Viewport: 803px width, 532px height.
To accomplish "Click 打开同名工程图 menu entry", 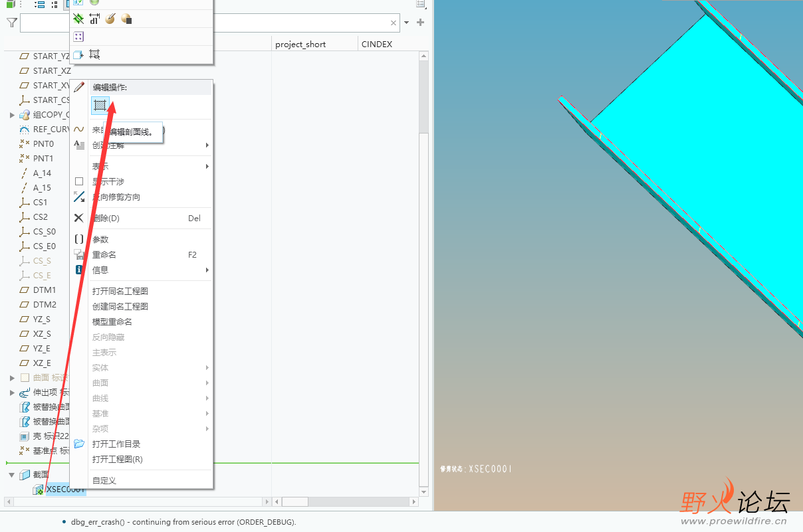I will click(x=120, y=291).
